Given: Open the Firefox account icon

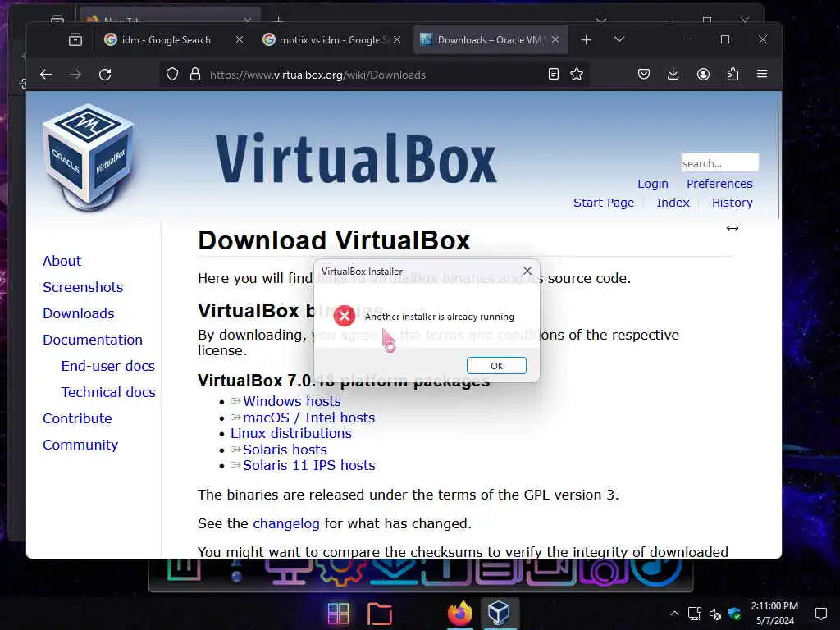Looking at the screenshot, I should (703, 75).
